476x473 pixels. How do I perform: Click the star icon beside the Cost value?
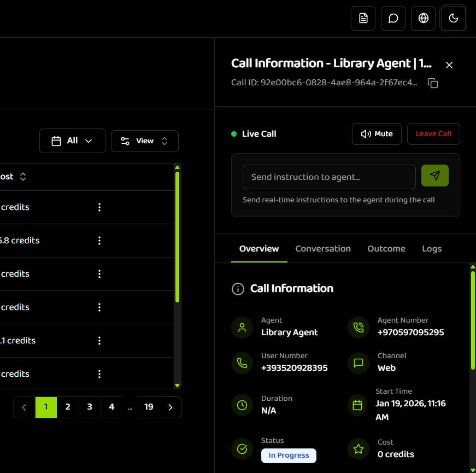(x=358, y=448)
